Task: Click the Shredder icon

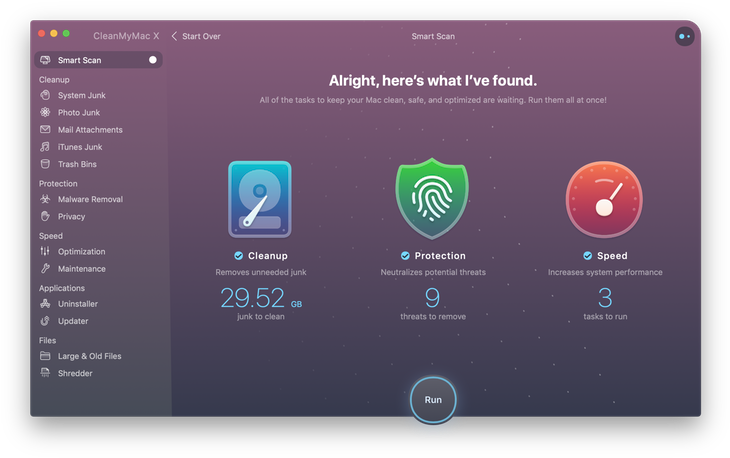Action: (x=45, y=373)
